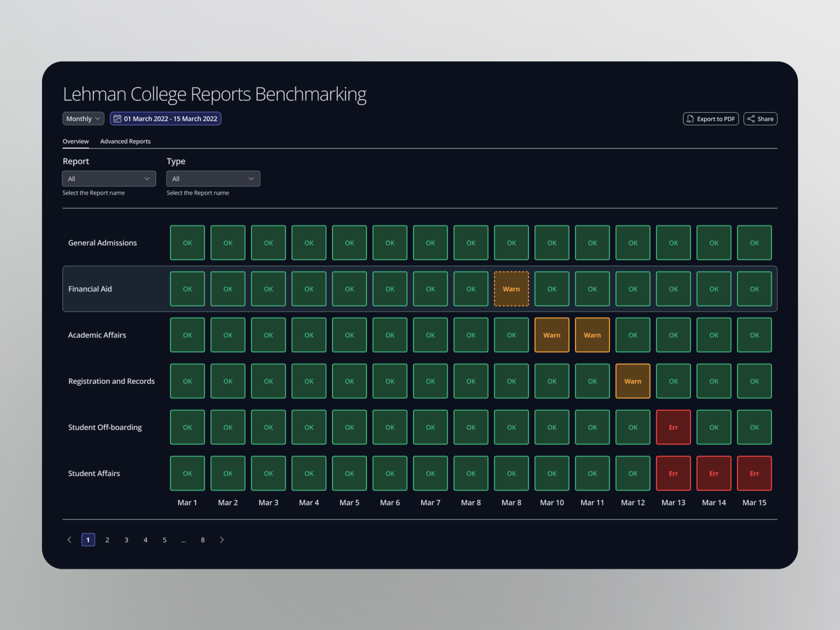
Task: Go to page 5 in the pagination bar
Action: (164, 540)
